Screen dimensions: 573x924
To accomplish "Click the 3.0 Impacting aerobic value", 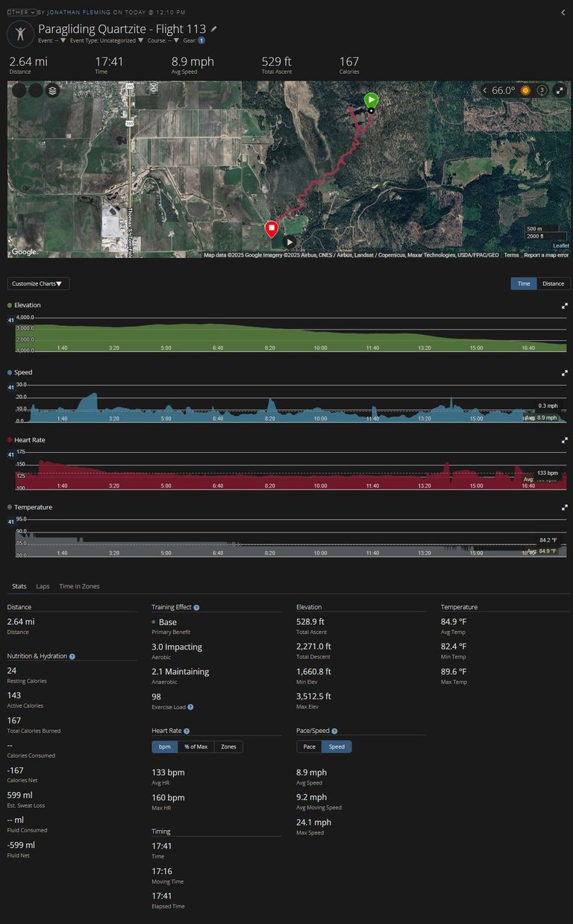I will click(x=177, y=647).
